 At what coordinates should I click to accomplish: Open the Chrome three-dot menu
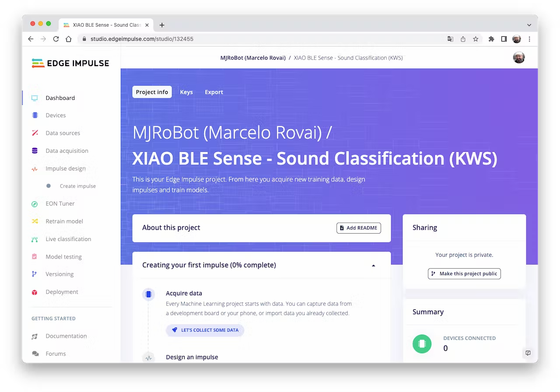click(x=529, y=39)
